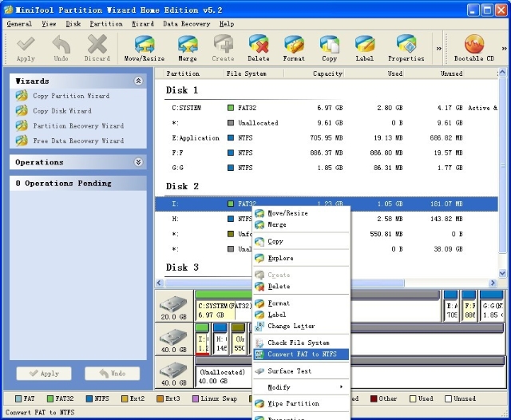511x420 pixels.
Task: Click the Format toolbar icon
Action: coord(294,49)
